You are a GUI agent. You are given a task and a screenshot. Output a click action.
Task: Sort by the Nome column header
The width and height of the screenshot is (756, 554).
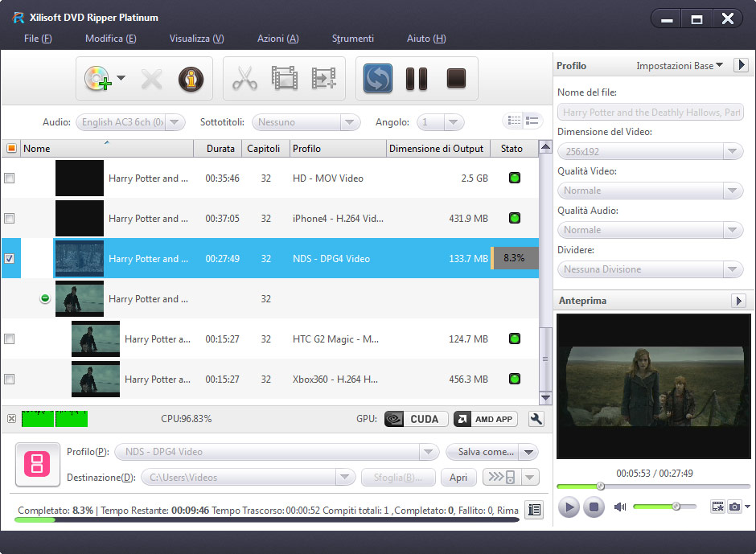tap(106, 148)
